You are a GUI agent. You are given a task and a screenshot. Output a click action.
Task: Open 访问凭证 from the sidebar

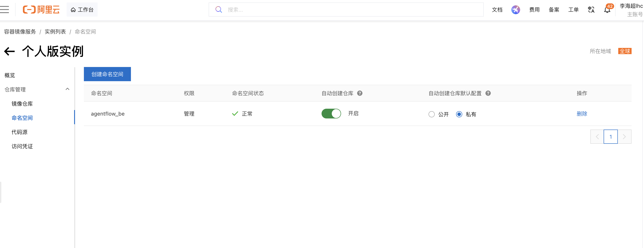click(22, 146)
